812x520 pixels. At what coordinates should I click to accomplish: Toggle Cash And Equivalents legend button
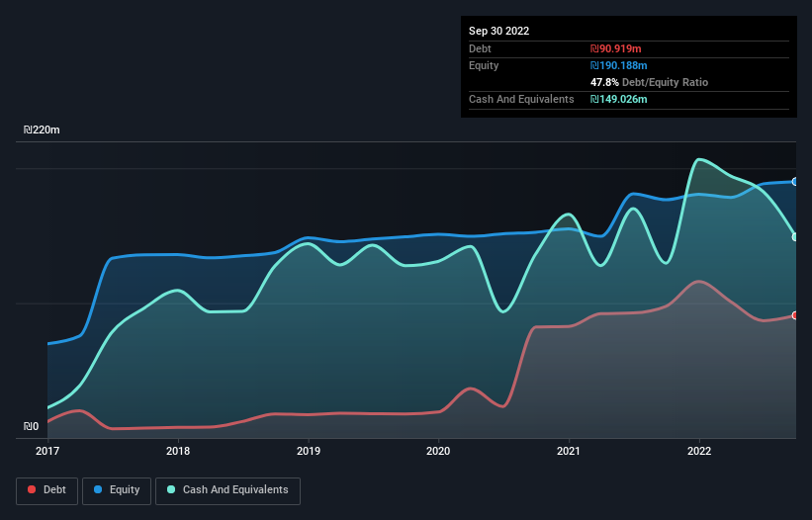click(227, 490)
